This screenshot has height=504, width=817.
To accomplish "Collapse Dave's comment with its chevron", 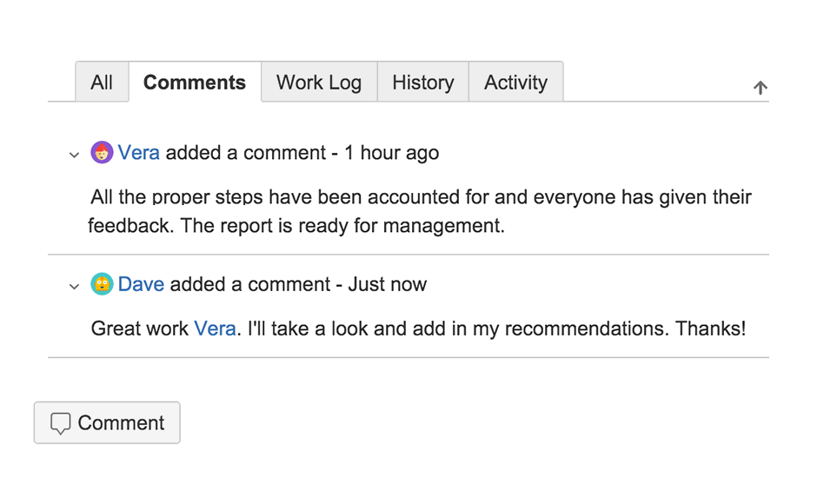I will [75, 286].
